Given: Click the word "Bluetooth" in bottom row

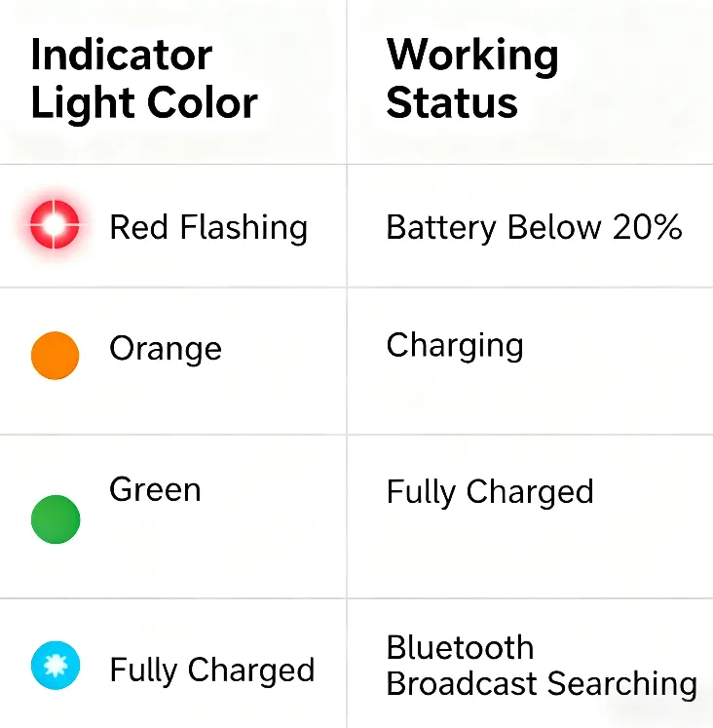Looking at the screenshot, I should (x=460, y=648).
